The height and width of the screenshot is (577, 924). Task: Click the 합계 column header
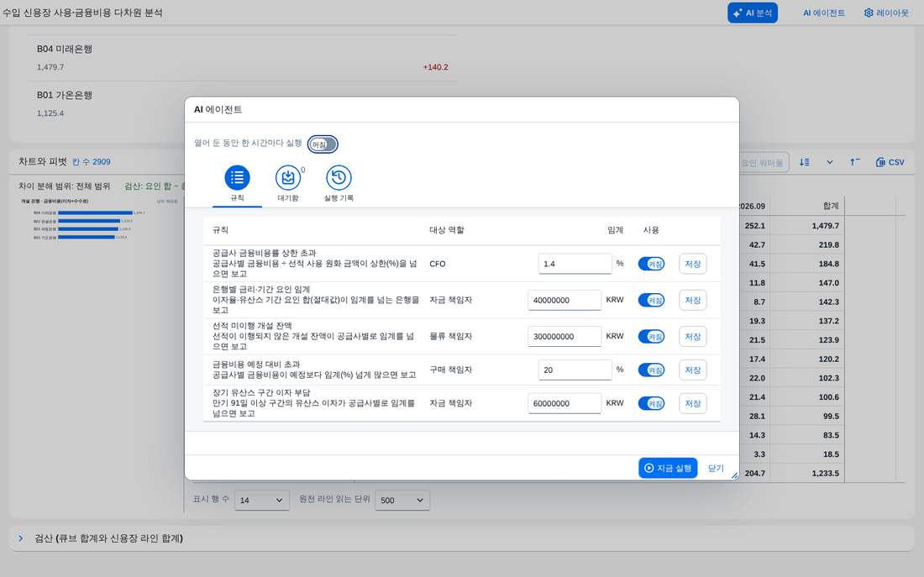[831, 206]
